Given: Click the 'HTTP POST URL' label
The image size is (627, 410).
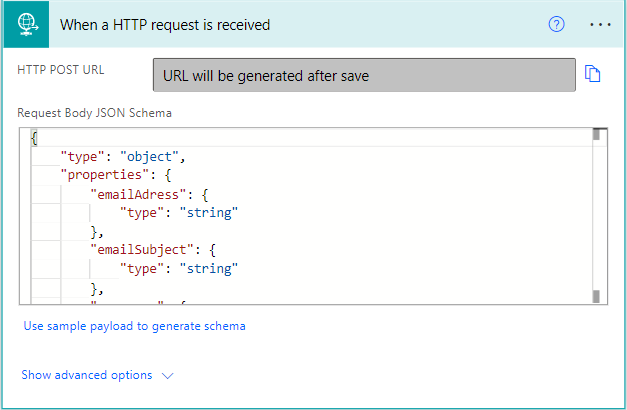Looking at the screenshot, I should coord(61,70).
